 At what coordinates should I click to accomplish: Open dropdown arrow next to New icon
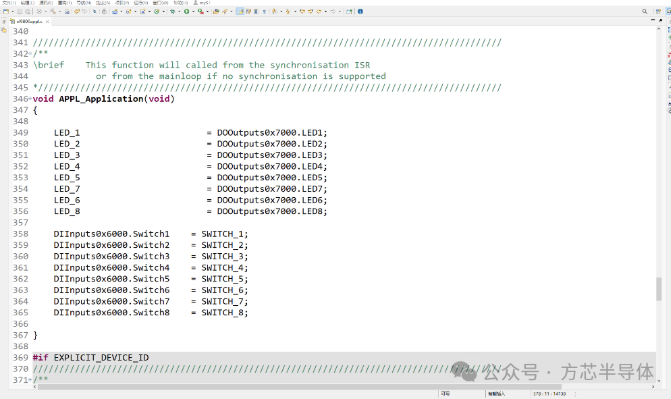12,12
